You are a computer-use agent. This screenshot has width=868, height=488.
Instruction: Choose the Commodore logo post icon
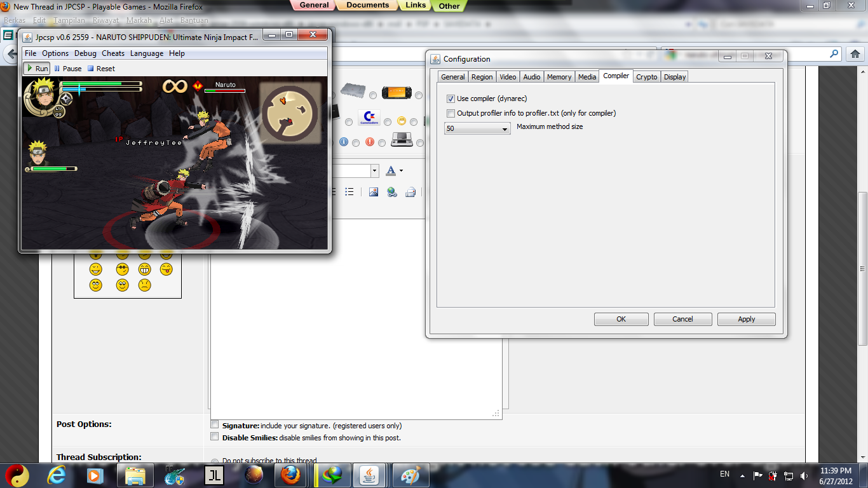click(x=369, y=118)
